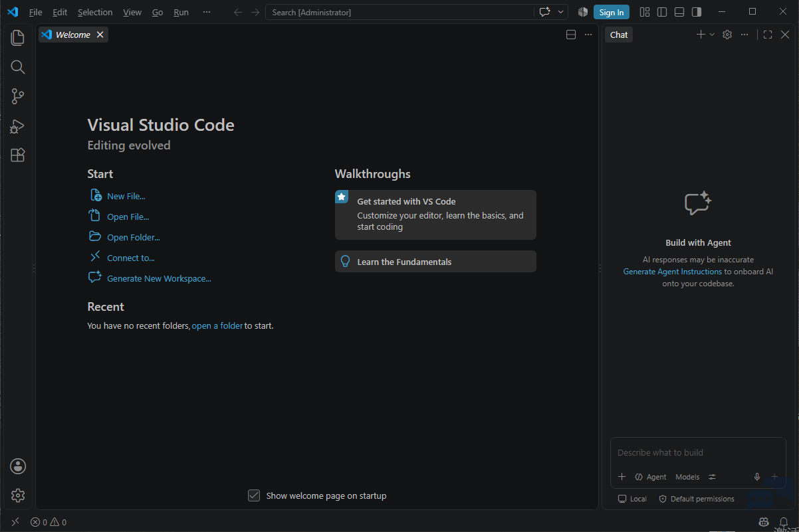Open errors and warnings count in status bar
This screenshot has height=532, width=799.
(x=49, y=522)
